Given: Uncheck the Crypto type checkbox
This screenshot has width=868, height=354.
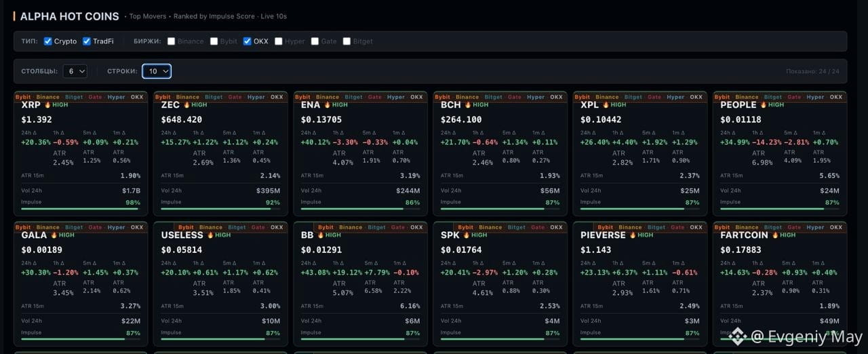Looking at the screenshot, I should [x=47, y=41].
